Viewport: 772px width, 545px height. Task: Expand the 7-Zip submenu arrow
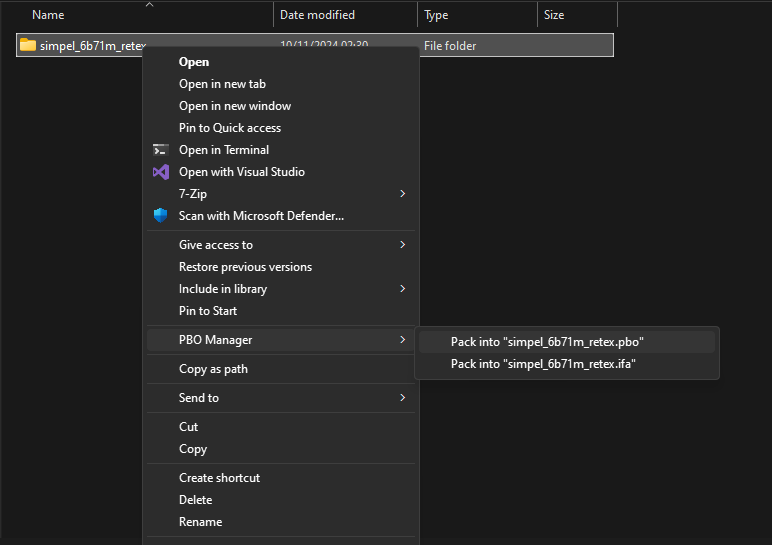click(403, 194)
